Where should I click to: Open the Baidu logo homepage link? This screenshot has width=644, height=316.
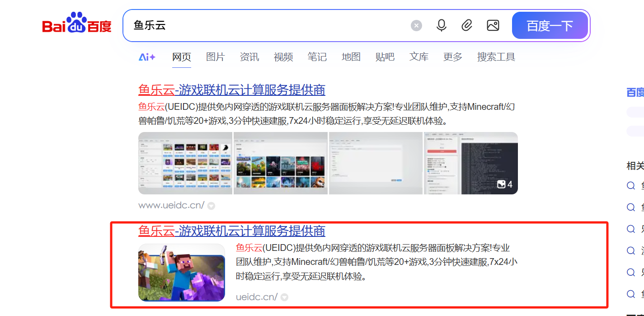tap(77, 24)
